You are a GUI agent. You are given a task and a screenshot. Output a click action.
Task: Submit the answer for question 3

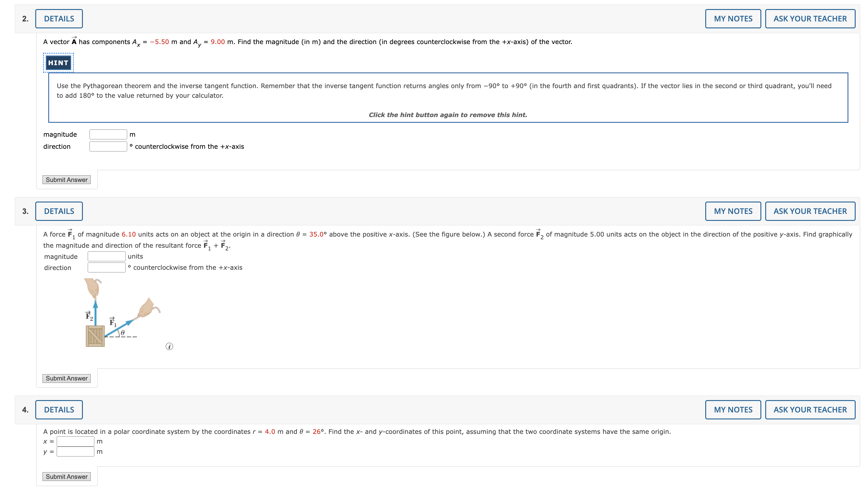tap(66, 378)
